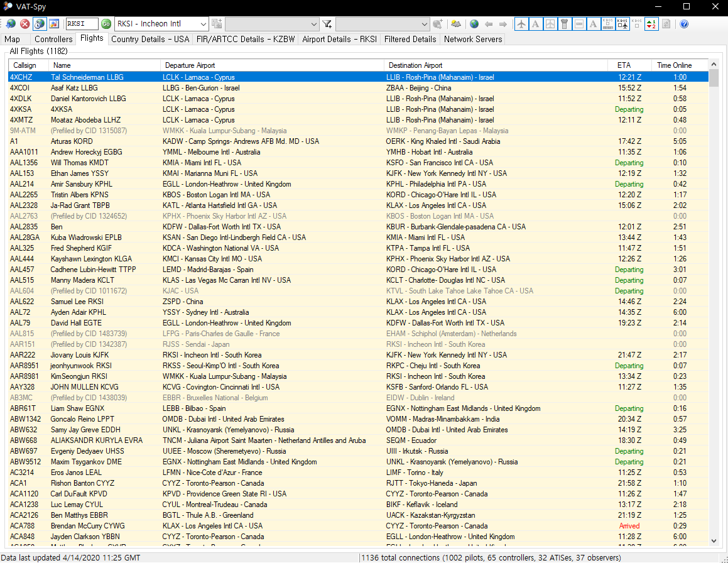Select flight row ABR61T Liam Shaw EGNX
The image size is (728, 563).
[x=359, y=408]
